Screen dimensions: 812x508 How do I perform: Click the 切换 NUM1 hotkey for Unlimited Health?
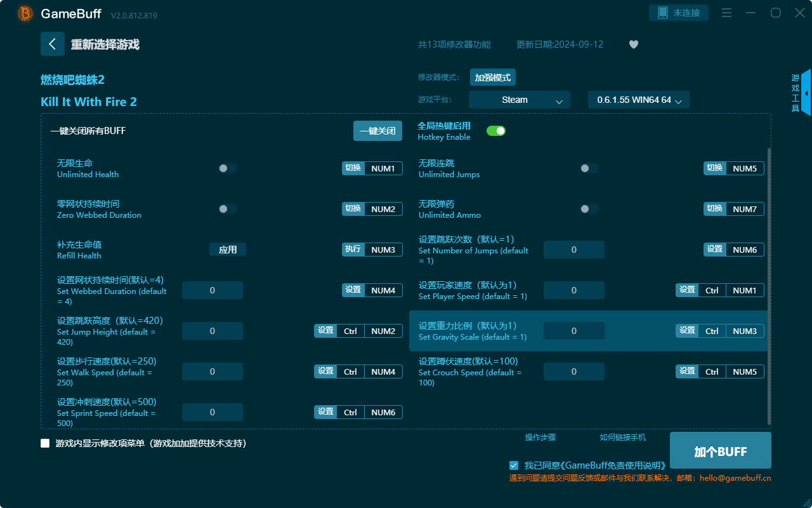coord(372,168)
